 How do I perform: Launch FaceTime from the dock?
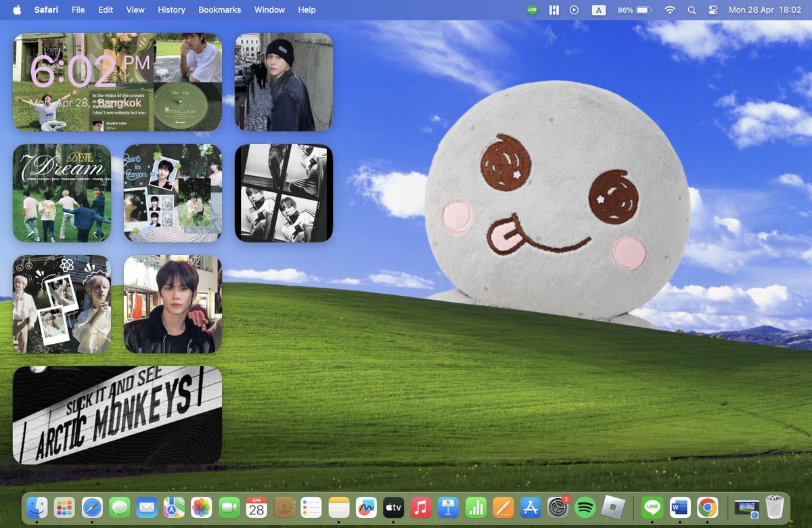pos(229,507)
